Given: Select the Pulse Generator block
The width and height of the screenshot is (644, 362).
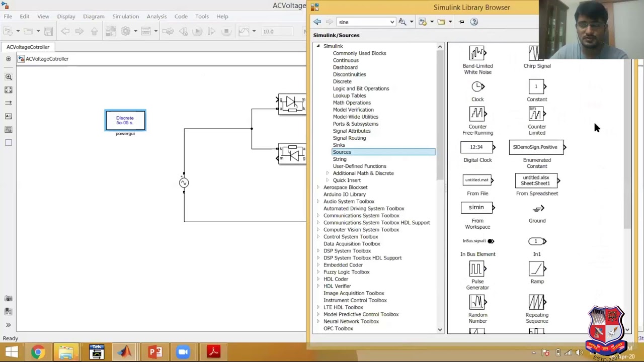Looking at the screenshot, I should click(x=477, y=269).
